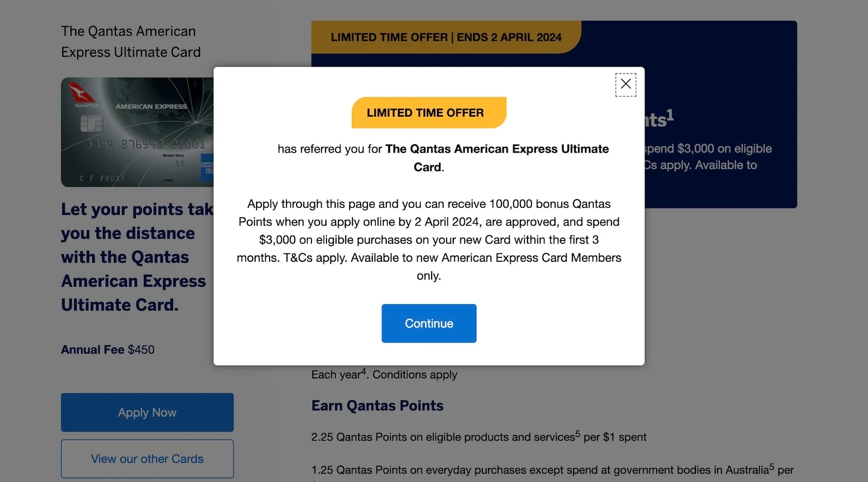Click the chip icon on the card
The height and width of the screenshot is (482, 868).
point(91,124)
